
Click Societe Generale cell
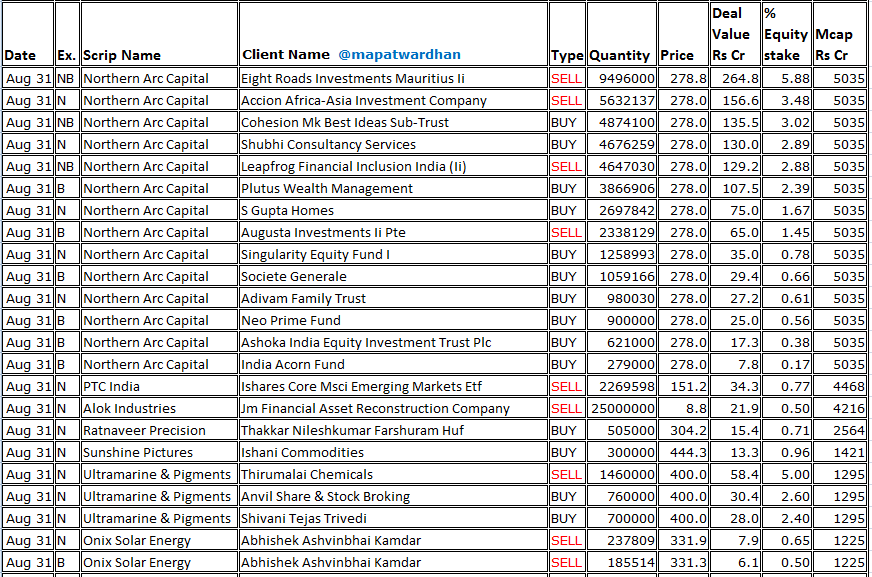(x=393, y=276)
